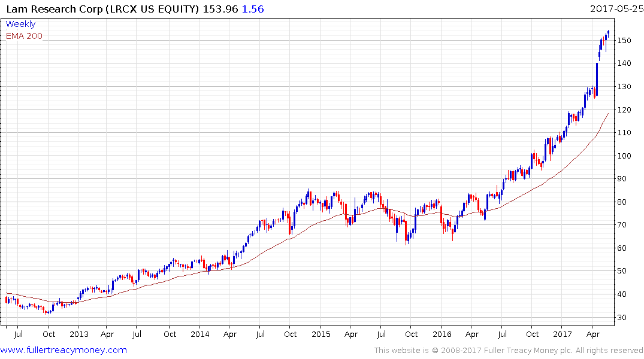This screenshot has height=359, width=644.
Task: Click the 2013 year label on time axis
Action: [x=79, y=334]
